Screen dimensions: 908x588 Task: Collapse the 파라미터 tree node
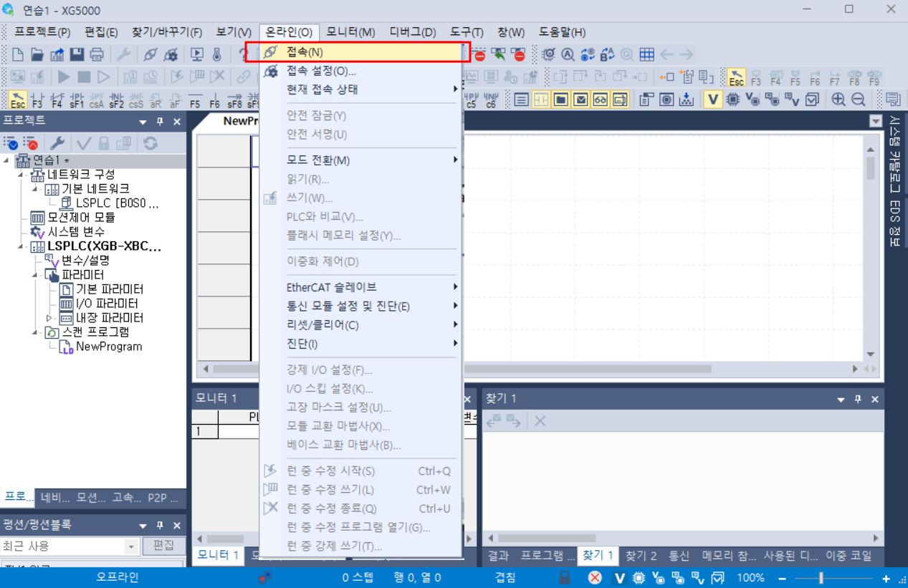(x=35, y=274)
